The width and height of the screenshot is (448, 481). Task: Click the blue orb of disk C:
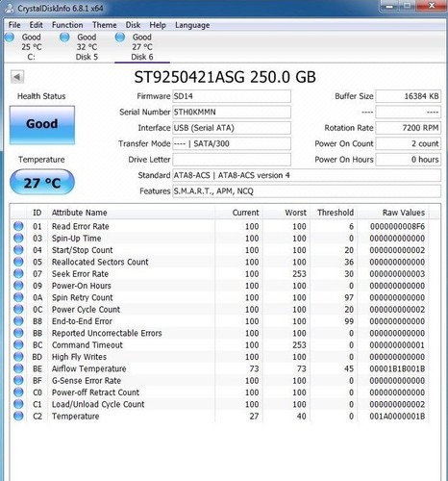point(10,38)
